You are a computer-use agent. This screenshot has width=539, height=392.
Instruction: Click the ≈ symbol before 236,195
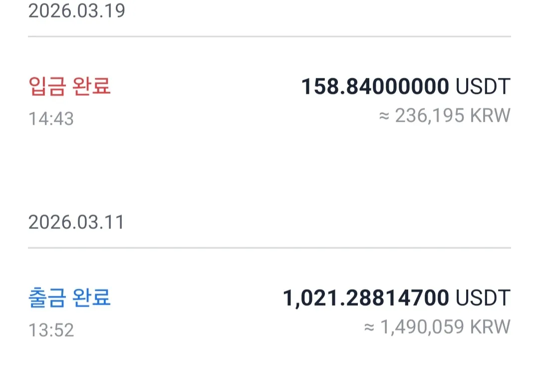point(384,116)
